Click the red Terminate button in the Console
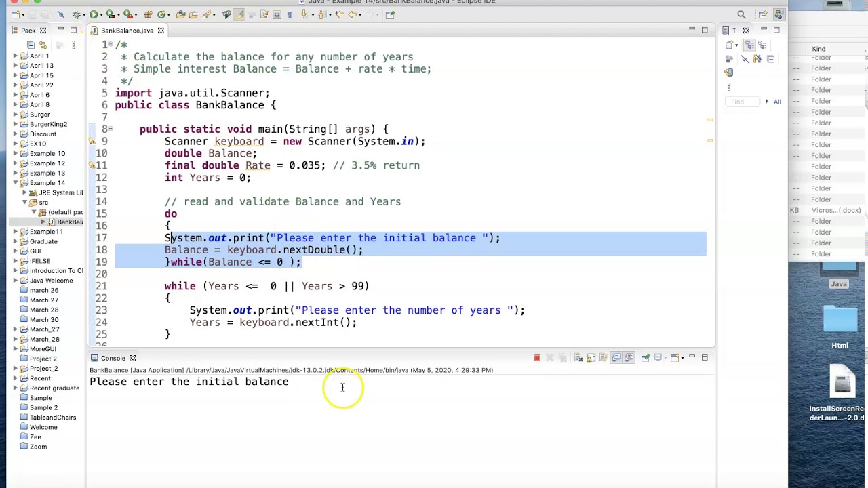Screen dimensions: 868x488 coord(537,358)
